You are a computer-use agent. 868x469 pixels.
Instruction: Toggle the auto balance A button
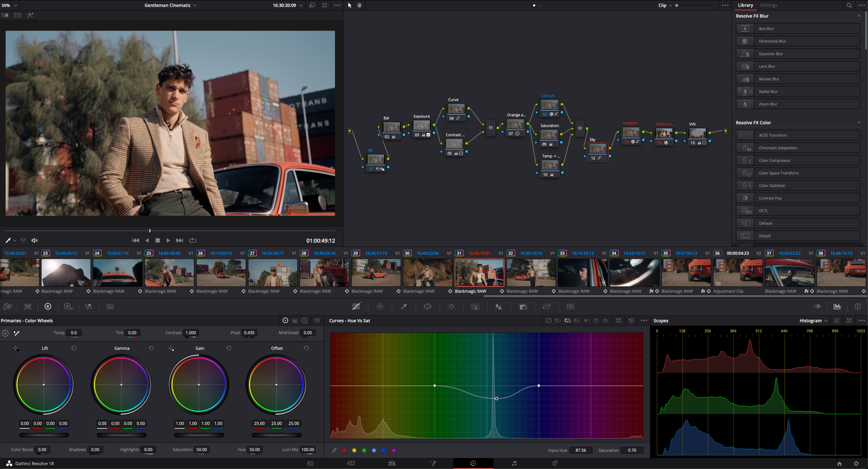click(5, 333)
